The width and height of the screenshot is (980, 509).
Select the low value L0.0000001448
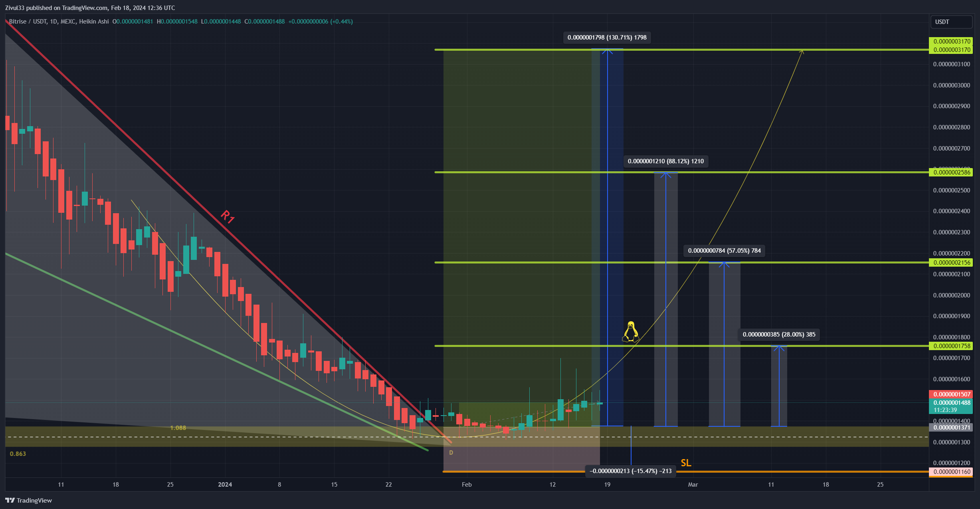pyautogui.click(x=221, y=22)
